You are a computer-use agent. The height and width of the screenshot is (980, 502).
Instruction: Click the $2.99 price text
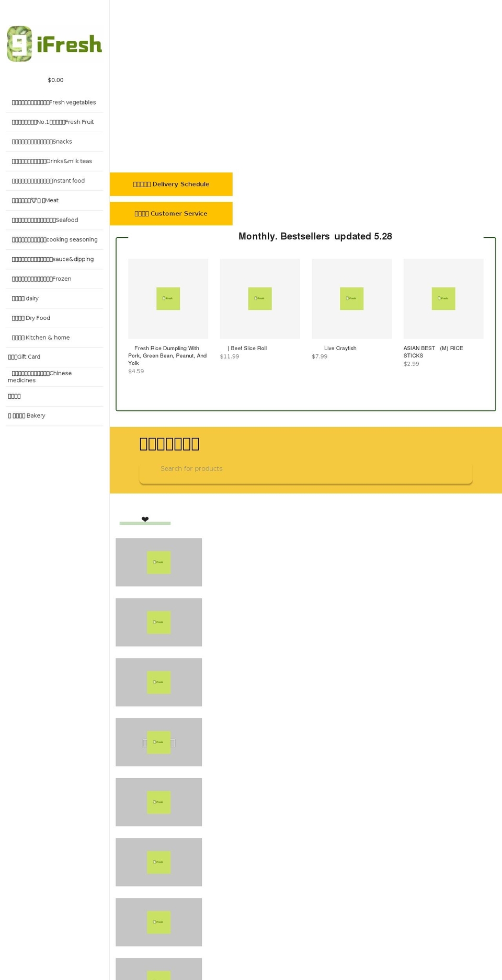click(x=411, y=364)
